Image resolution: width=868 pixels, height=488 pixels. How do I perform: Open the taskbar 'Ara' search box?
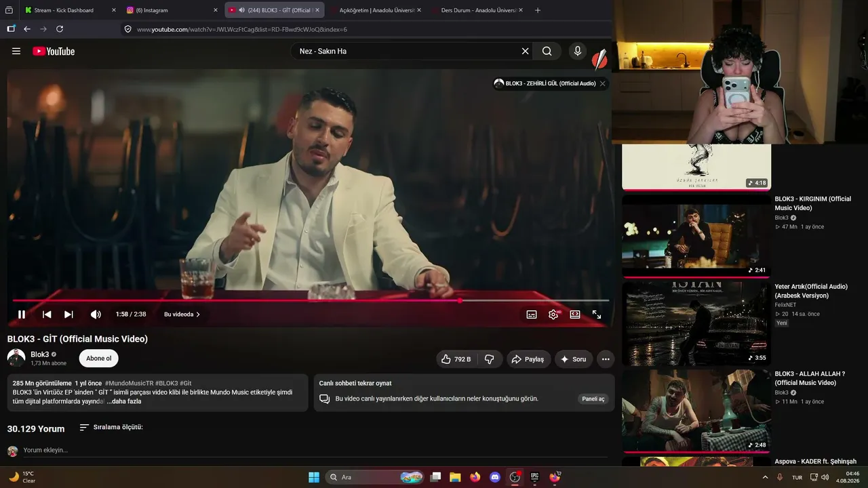(375, 477)
